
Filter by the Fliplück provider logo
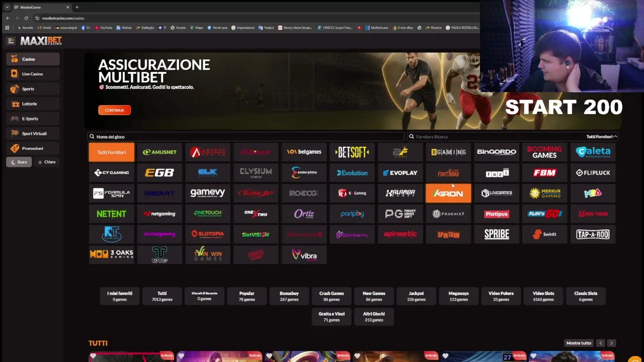pos(593,173)
